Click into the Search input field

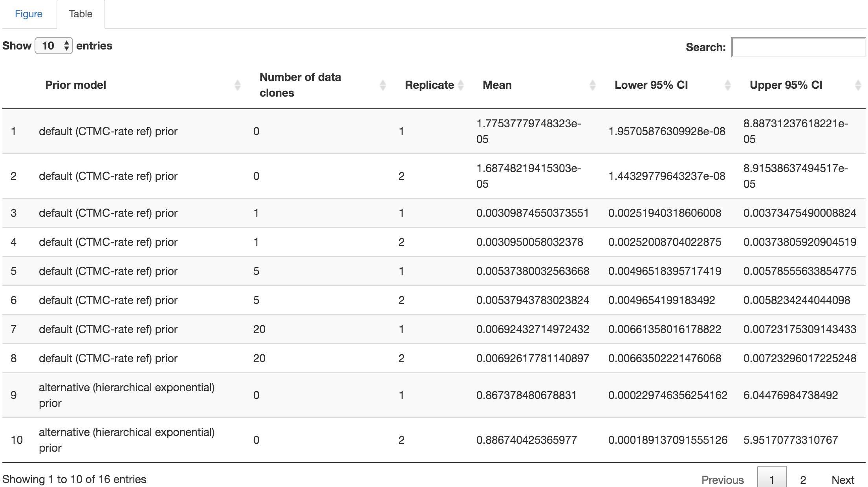[x=798, y=47]
